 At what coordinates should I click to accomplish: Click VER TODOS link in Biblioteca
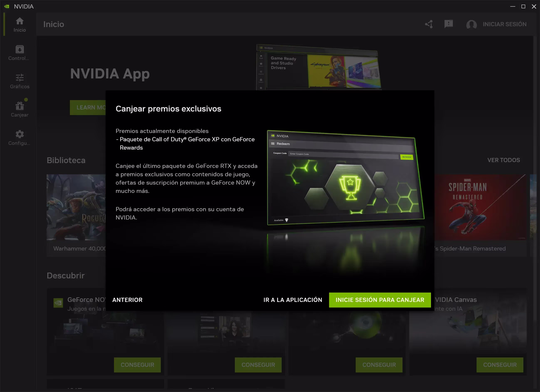pos(504,160)
